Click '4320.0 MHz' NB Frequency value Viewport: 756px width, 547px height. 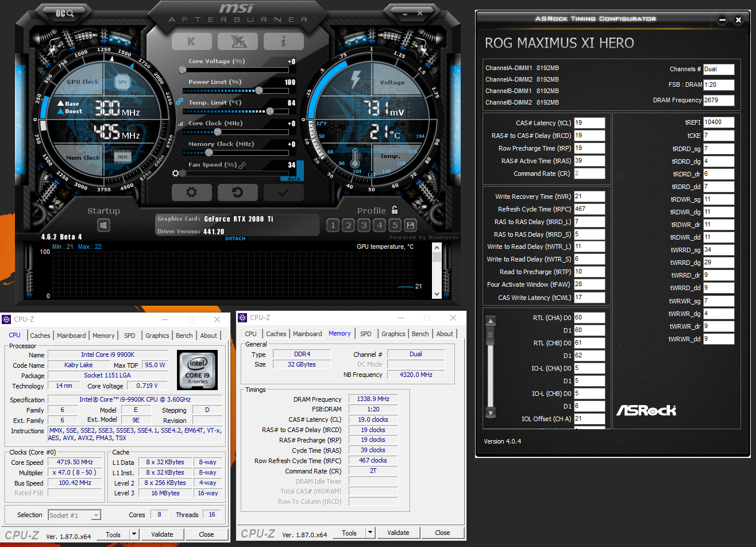(416, 375)
